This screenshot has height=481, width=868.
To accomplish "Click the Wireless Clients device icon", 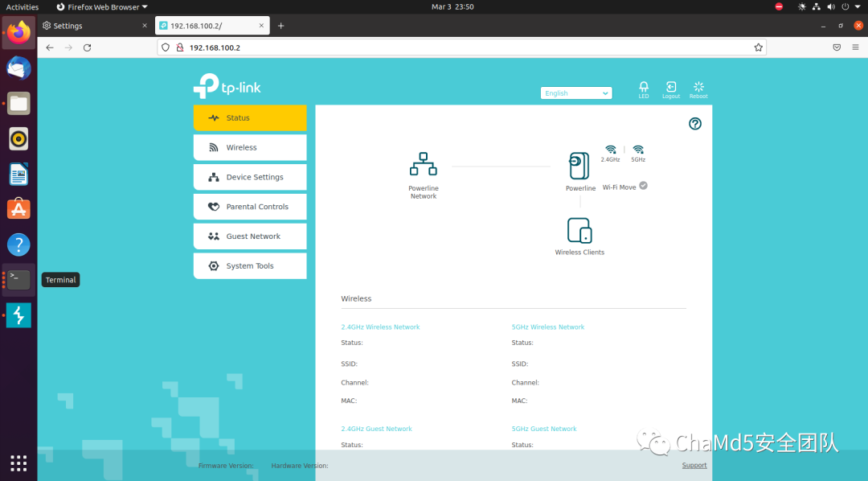I will point(579,231).
